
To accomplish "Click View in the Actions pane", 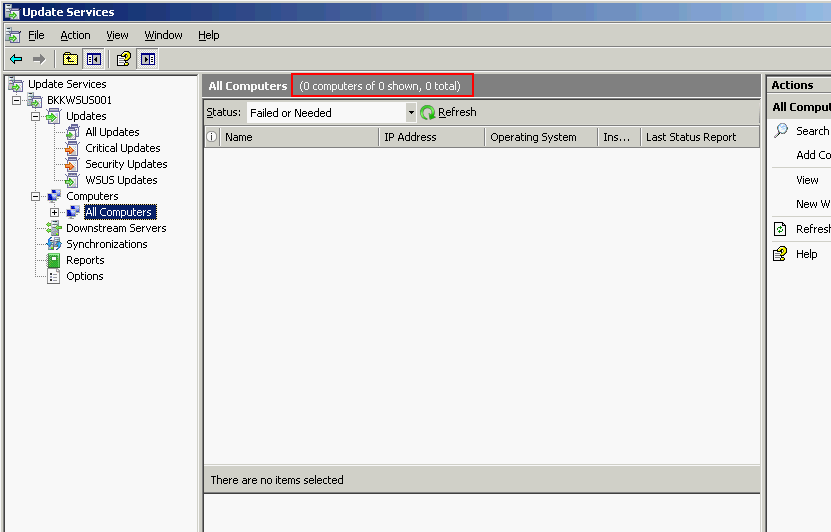I will [x=807, y=180].
